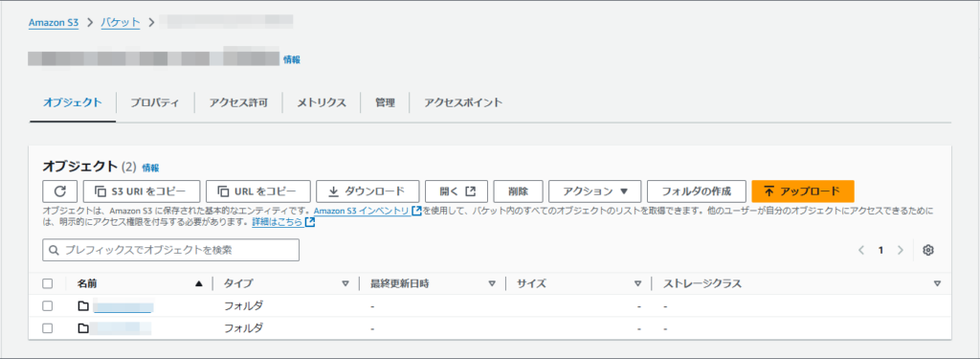Screen dimensions: 980x359
Task: Open the メトリクス tab
Action: pos(322,102)
